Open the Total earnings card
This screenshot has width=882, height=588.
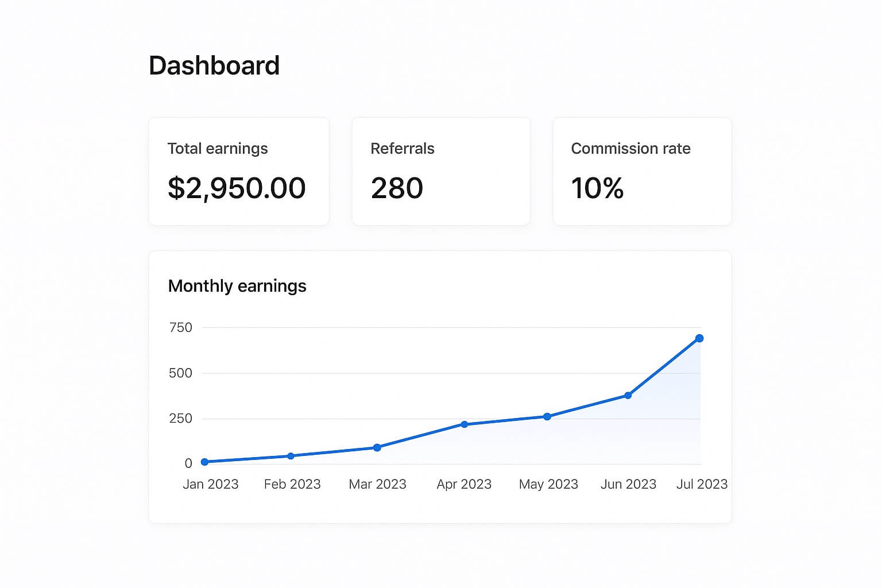point(239,171)
